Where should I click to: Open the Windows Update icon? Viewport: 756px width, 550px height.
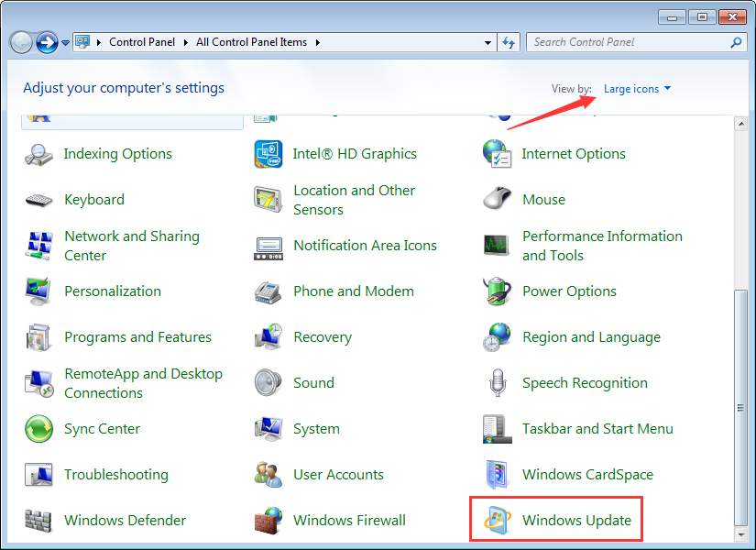click(497, 521)
